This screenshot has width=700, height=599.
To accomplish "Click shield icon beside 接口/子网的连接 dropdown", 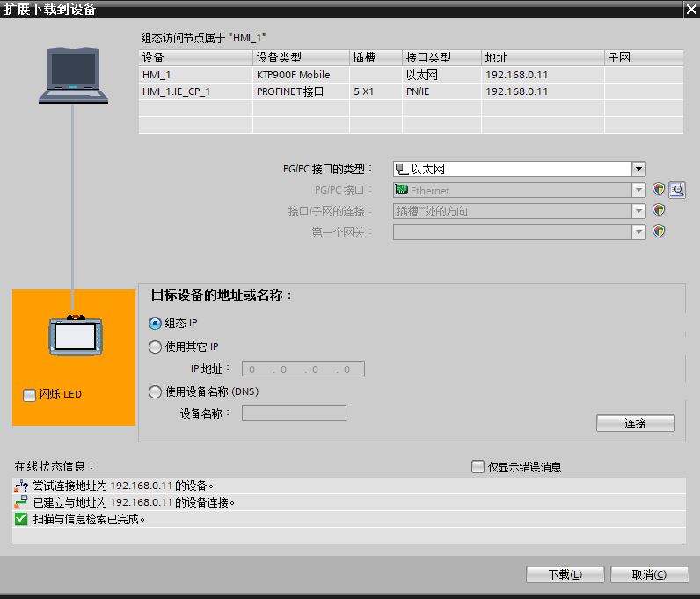I will 659,210.
